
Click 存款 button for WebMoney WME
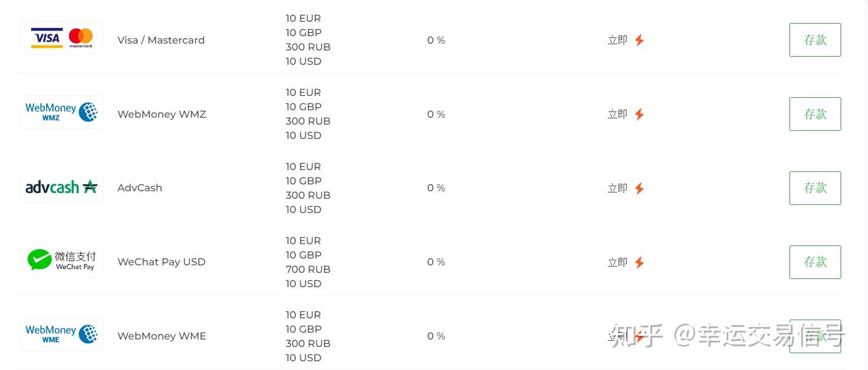click(x=815, y=336)
